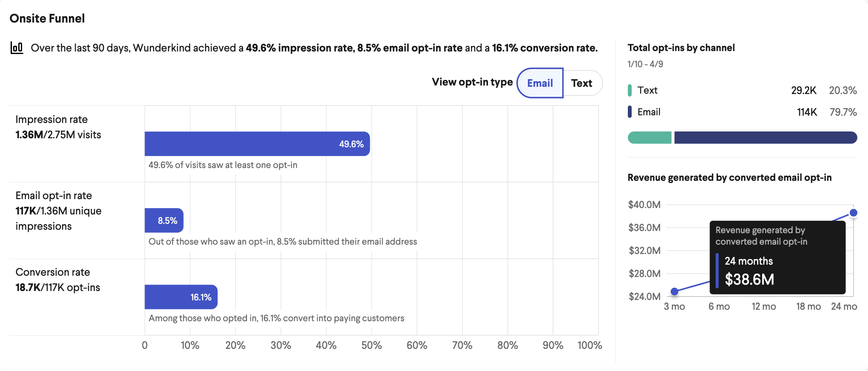Click the Impression rate row label
Viewport: 868px width, 371px height.
[51, 120]
